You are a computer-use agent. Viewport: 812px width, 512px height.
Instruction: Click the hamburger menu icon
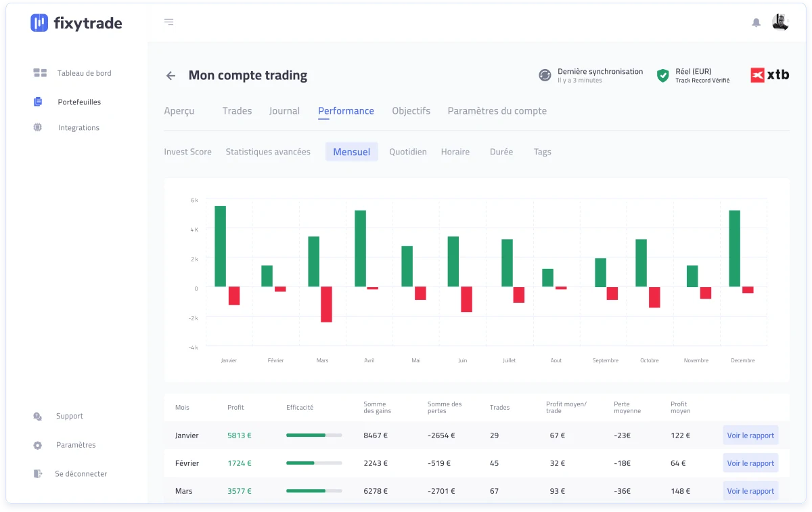[x=168, y=22]
